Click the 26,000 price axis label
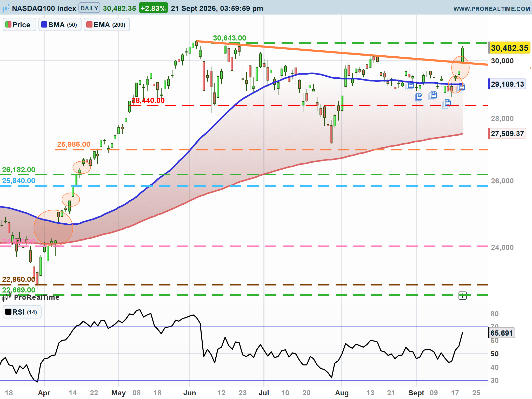 502,181
